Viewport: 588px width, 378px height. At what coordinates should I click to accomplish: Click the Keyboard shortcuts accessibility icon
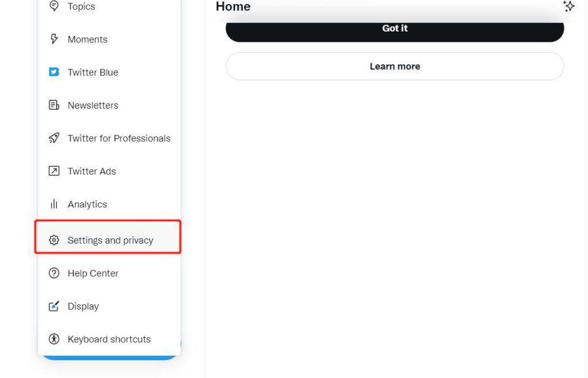tap(54, 339)
